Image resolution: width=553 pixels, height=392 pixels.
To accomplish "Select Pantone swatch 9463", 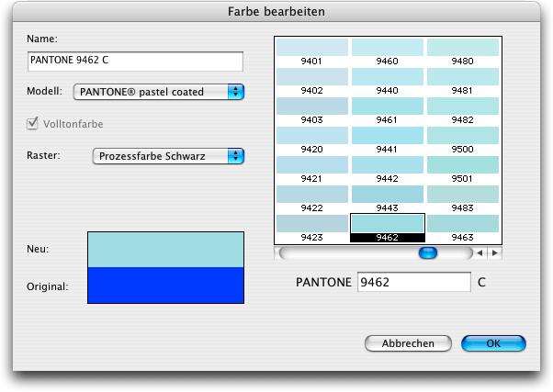I will [x=463, y=228].
